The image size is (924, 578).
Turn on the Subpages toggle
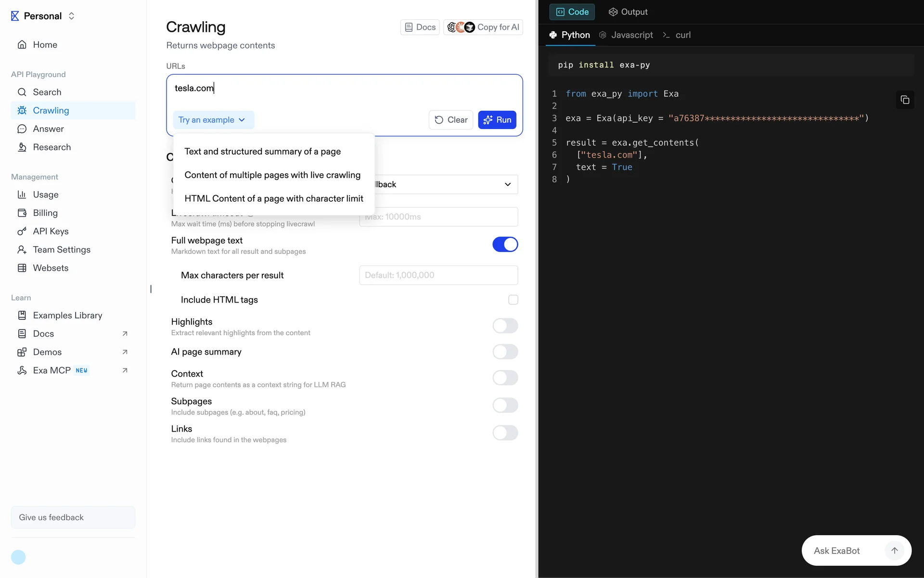505,406
